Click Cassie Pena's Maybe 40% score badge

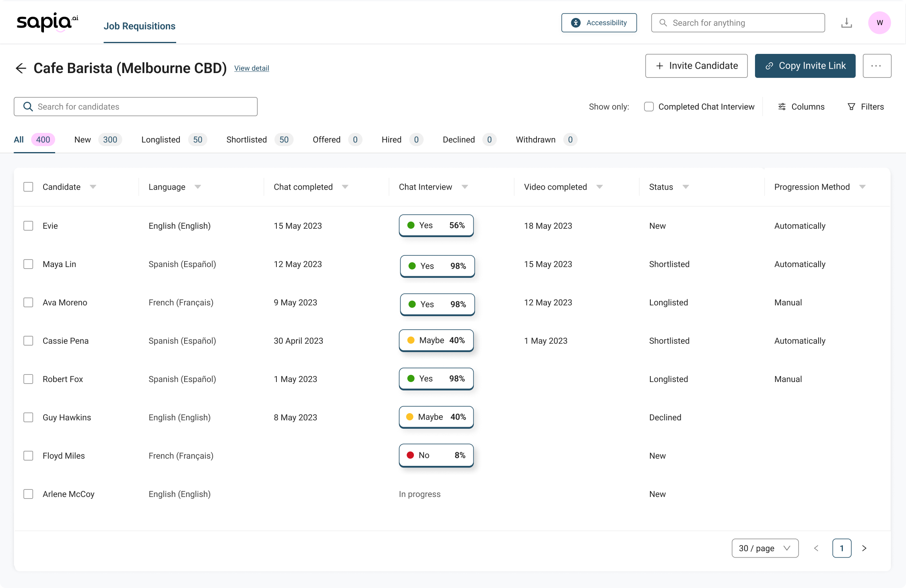click(436, 341)
